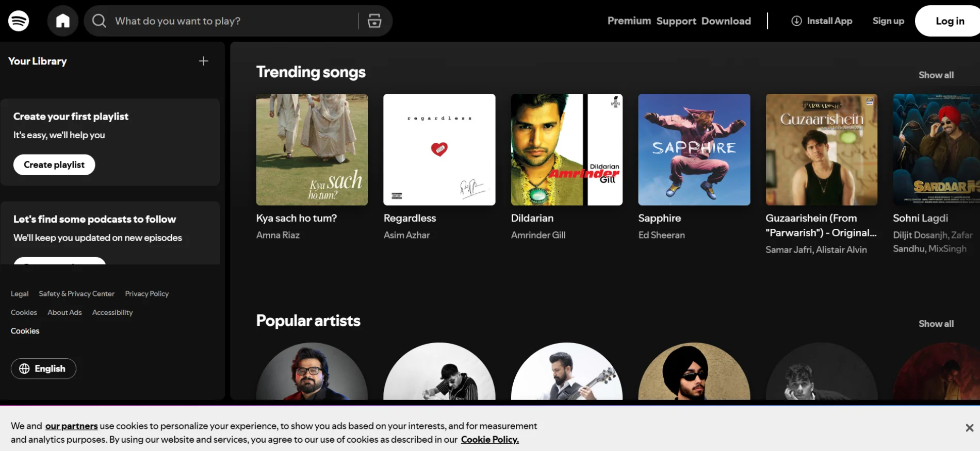Click the Trending songs heading

[x=311, y=72]
